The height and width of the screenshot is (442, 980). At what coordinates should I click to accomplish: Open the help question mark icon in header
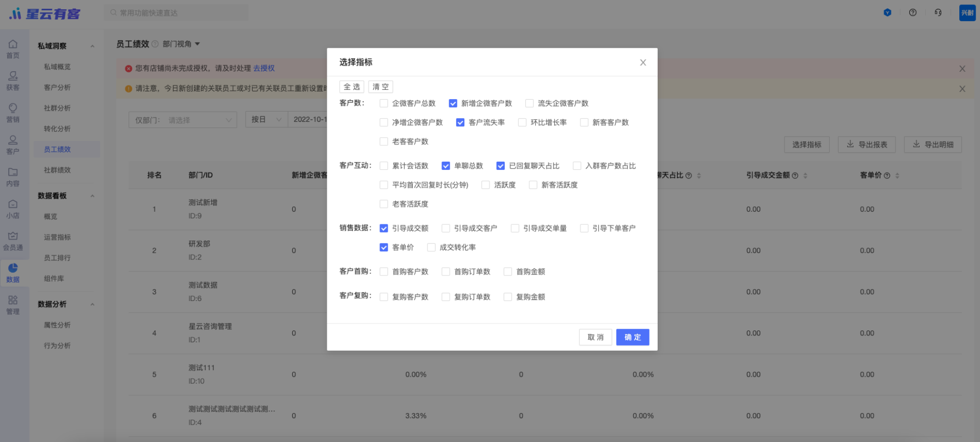[913, 13]
